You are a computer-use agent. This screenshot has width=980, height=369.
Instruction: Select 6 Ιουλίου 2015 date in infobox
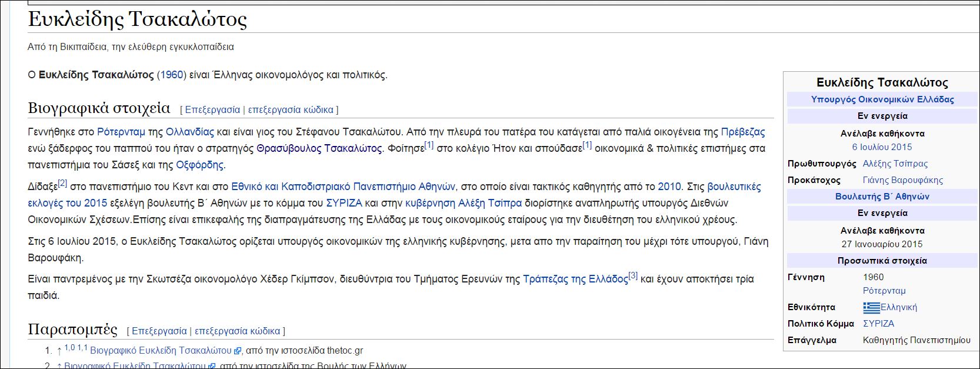click(x=882, y=147)
